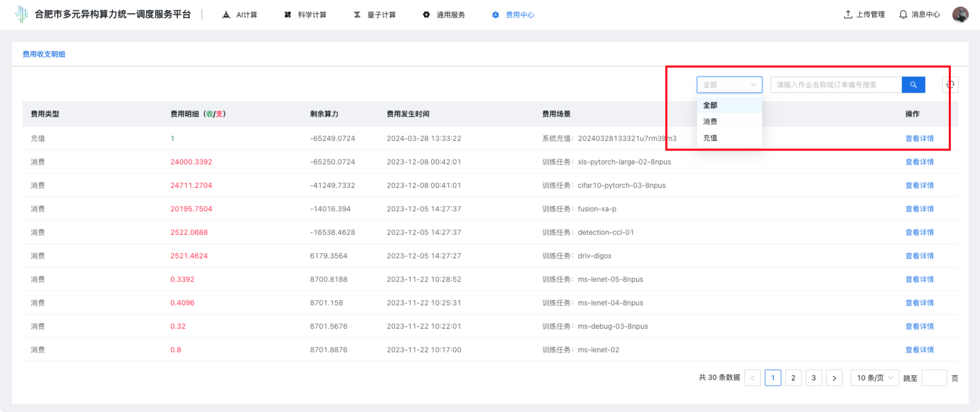The image size is (980, 412).
Task: Go to page 3
Action: pyautogui.click(x=813, y=378)
